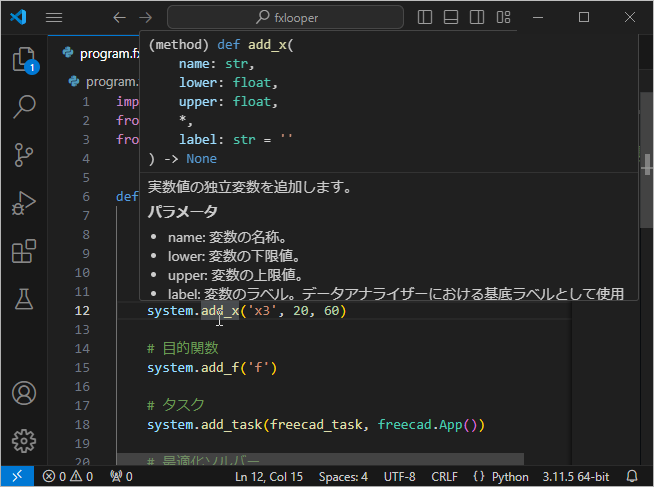The image size is (654, 487).
Task: Open the Accounts menu icon
Action: click(x=23, y=392)
